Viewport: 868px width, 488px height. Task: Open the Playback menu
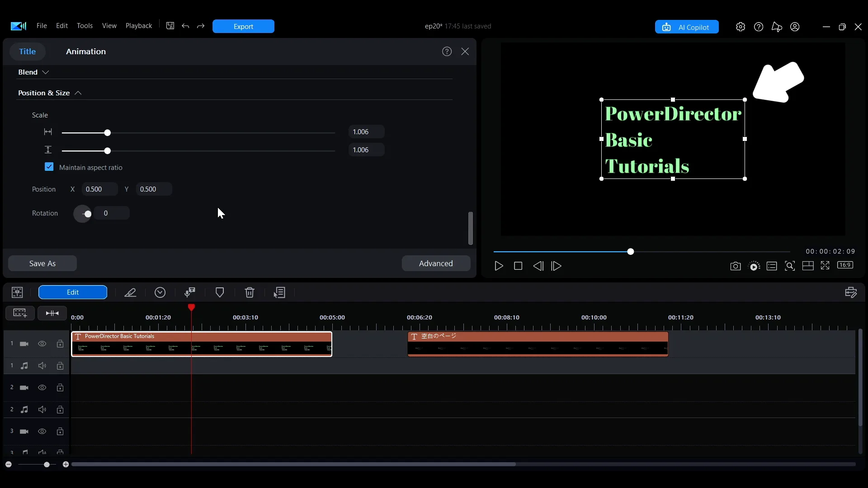click(139, 26)
